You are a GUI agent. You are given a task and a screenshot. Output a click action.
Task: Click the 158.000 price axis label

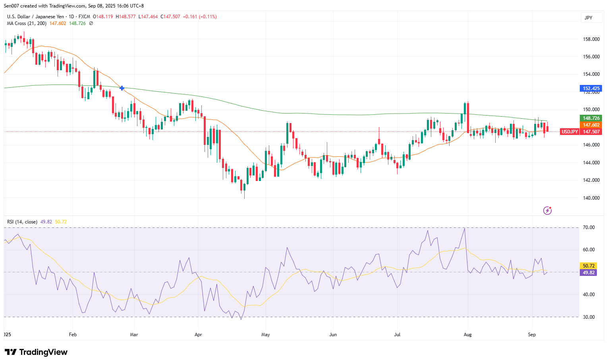click(591, 39)
